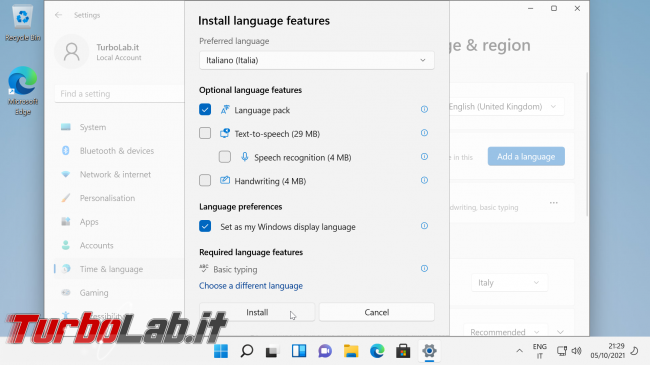Click the TurboLab.it account avatar
This screenshot has width=650, height=365.
point(72,52)
